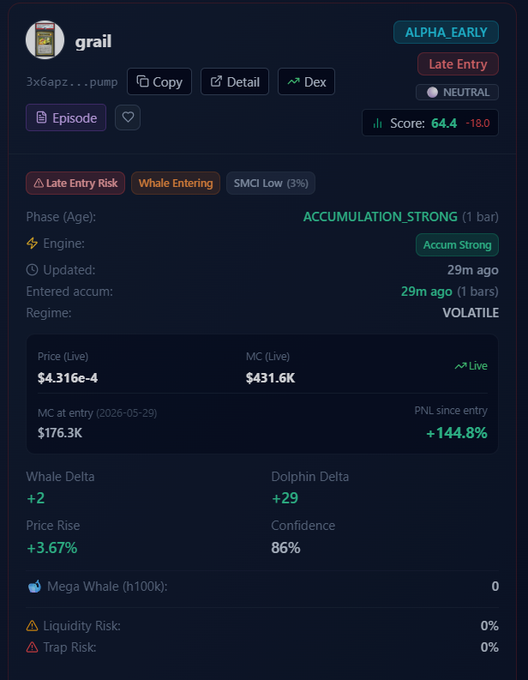Click the Score 64.4 box
Viewport: 528px width, 680px height.
click(430, 123)
